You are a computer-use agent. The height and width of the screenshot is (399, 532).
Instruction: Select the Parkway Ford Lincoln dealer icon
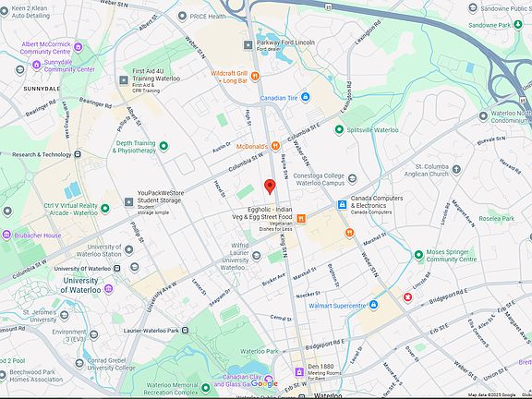pyautogui.click(x=248, y=44)
